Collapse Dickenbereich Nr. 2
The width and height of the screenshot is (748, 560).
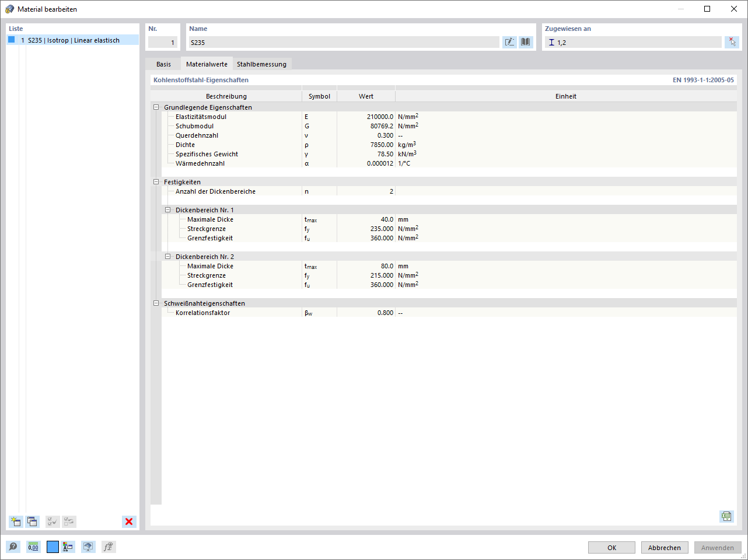pos(167,257)
